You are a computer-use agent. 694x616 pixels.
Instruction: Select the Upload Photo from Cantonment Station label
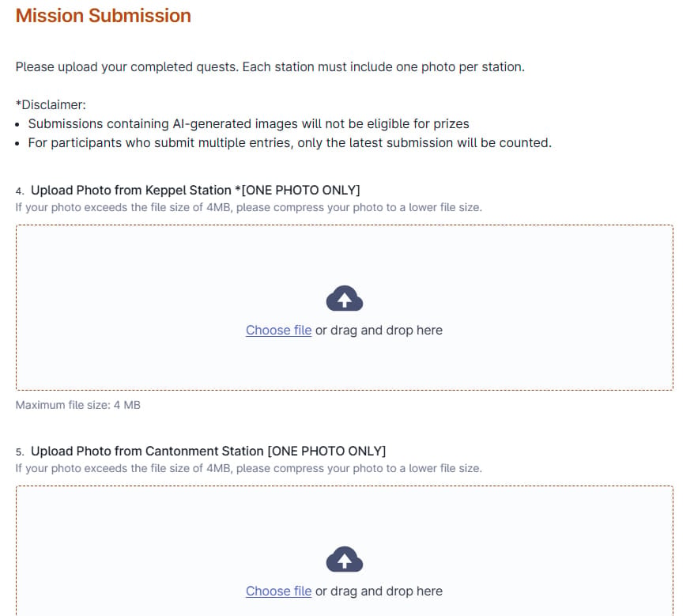pyautogui.click(x=208, y=451)
